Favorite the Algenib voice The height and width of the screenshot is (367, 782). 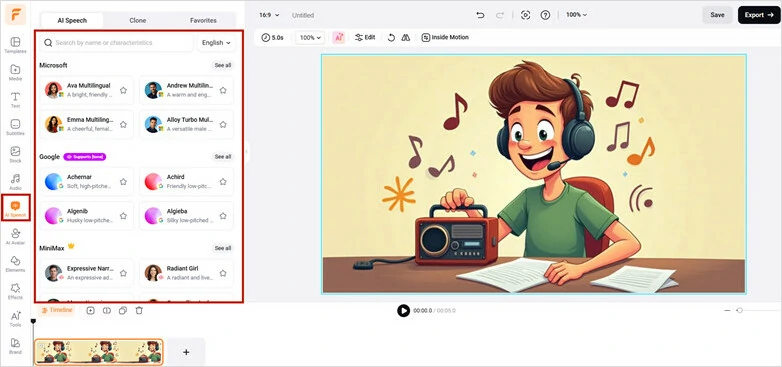click(x=123, y=216)
